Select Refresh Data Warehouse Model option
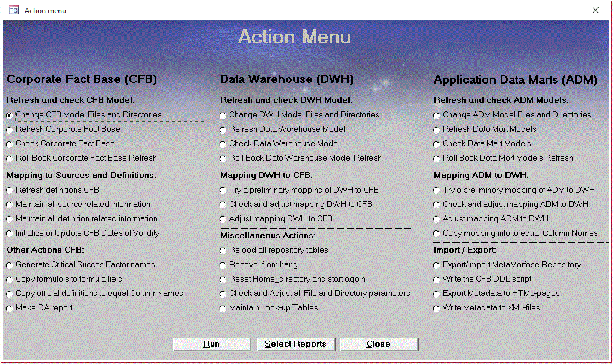 point(223,129)
